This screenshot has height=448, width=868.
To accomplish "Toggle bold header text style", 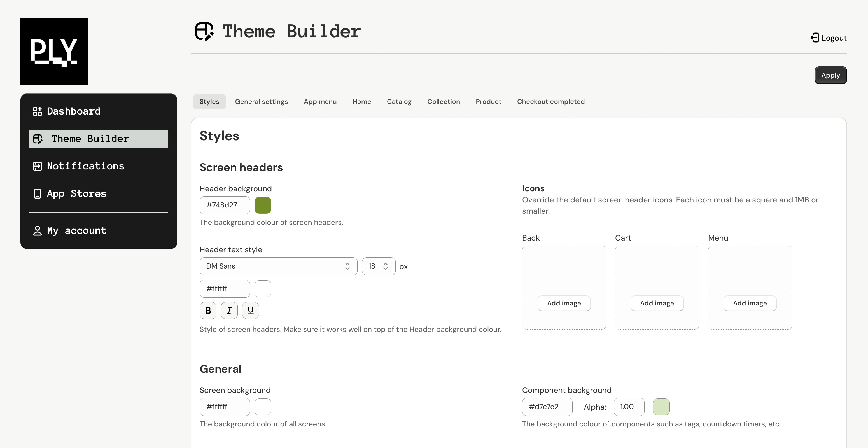I will click(x=208, y=310).
